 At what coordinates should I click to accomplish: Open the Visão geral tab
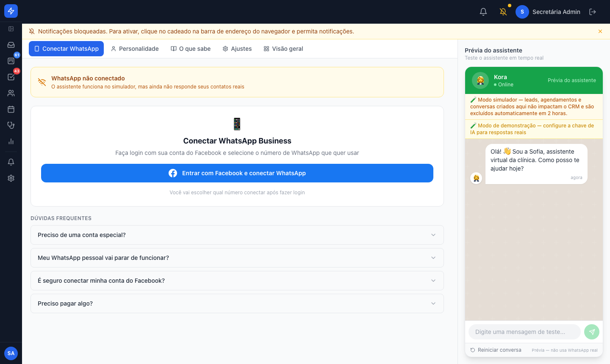(283, 49)
